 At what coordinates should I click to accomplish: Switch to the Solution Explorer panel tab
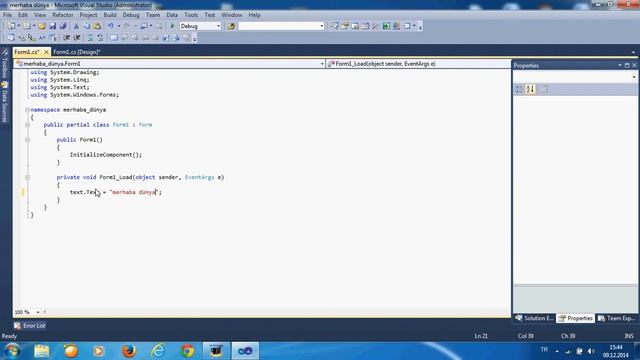coord(534,318)
